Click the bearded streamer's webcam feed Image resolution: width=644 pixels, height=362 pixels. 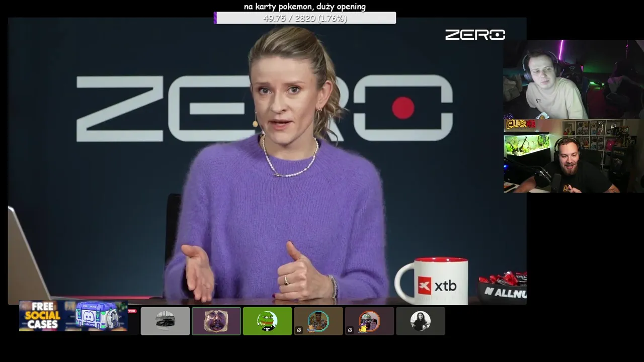[x=574, y=156]
